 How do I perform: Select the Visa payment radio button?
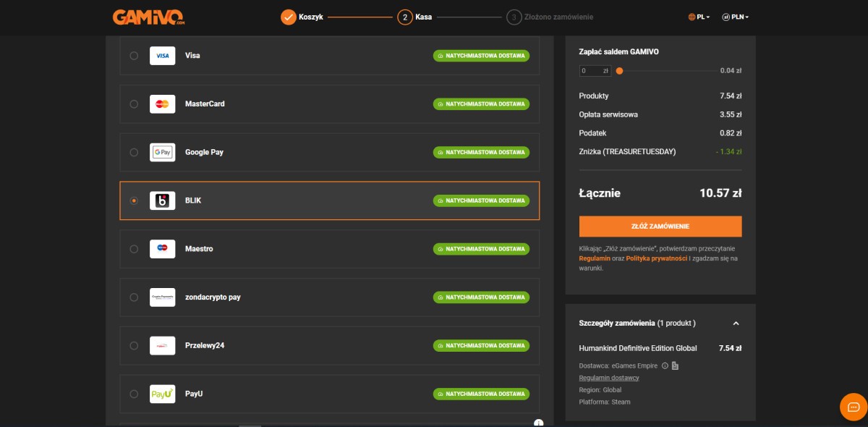coord(134,56)
